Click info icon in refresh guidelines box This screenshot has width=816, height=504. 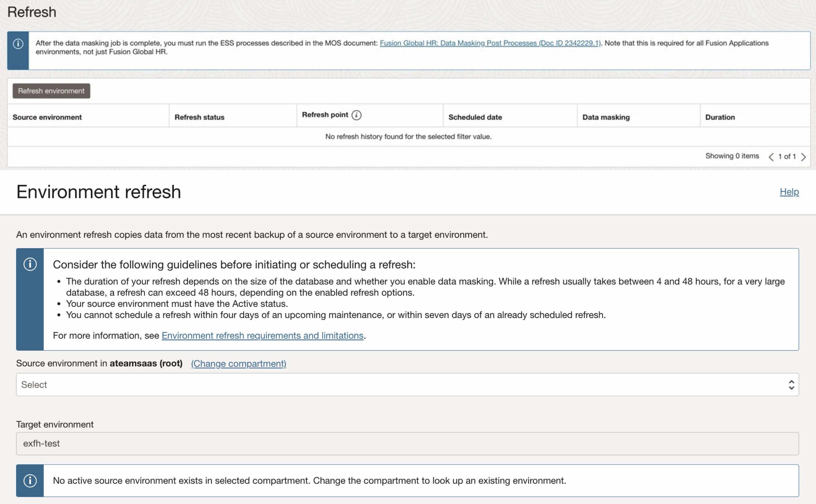pyautogui.click(x=30, y=264)
